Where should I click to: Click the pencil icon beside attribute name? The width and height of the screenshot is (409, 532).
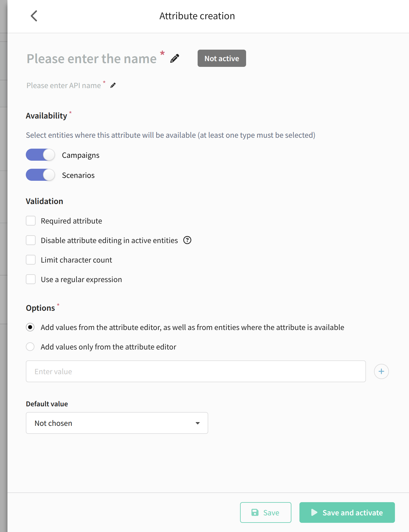pyautogui.click(x=175, y=59)
